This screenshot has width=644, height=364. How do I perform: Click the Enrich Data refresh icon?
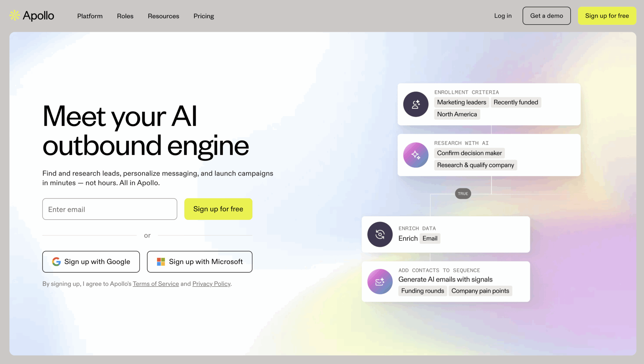[380, 234]
